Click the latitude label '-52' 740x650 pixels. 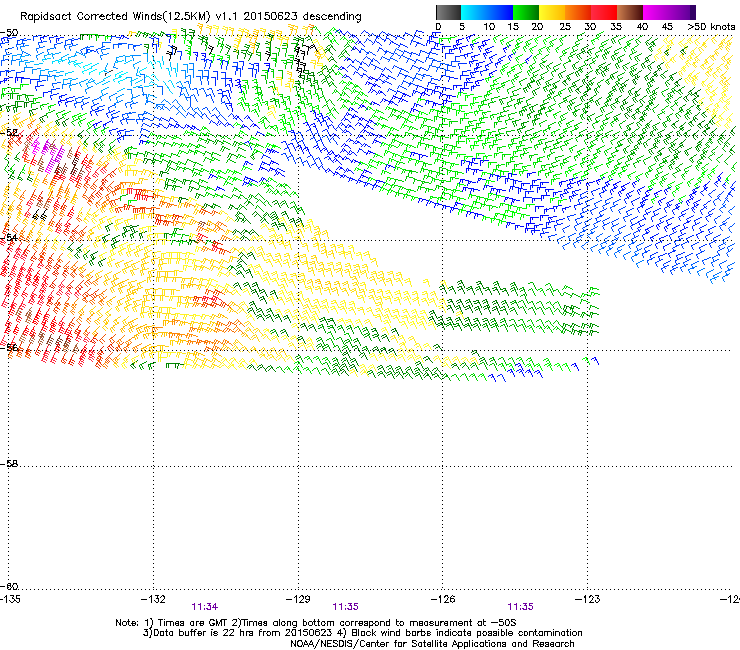(x=9, y=133)
